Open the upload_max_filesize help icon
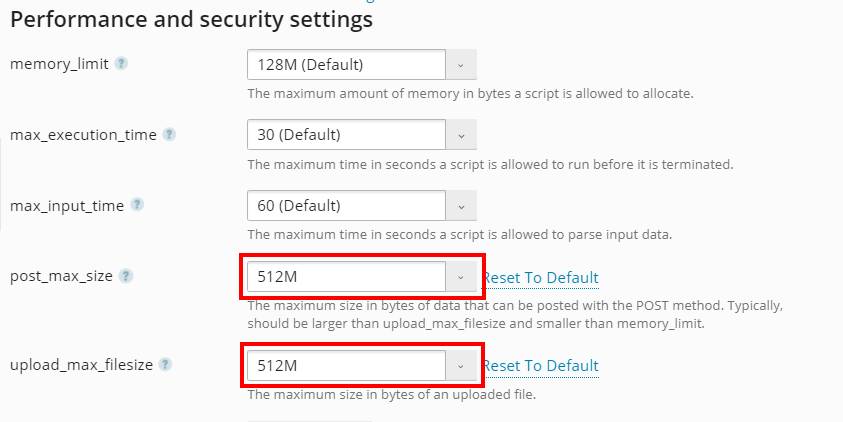The height and width of the screenshot is (422, 843). click(166, 364)
